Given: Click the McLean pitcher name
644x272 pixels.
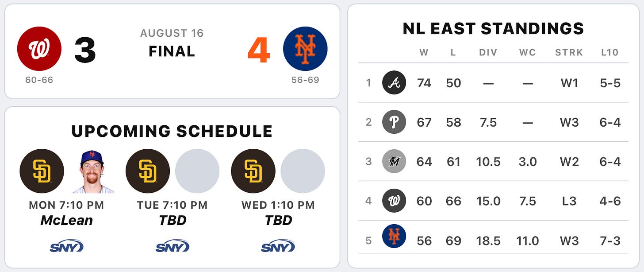Looking at the screenshot, I should (x=67, y=220).
